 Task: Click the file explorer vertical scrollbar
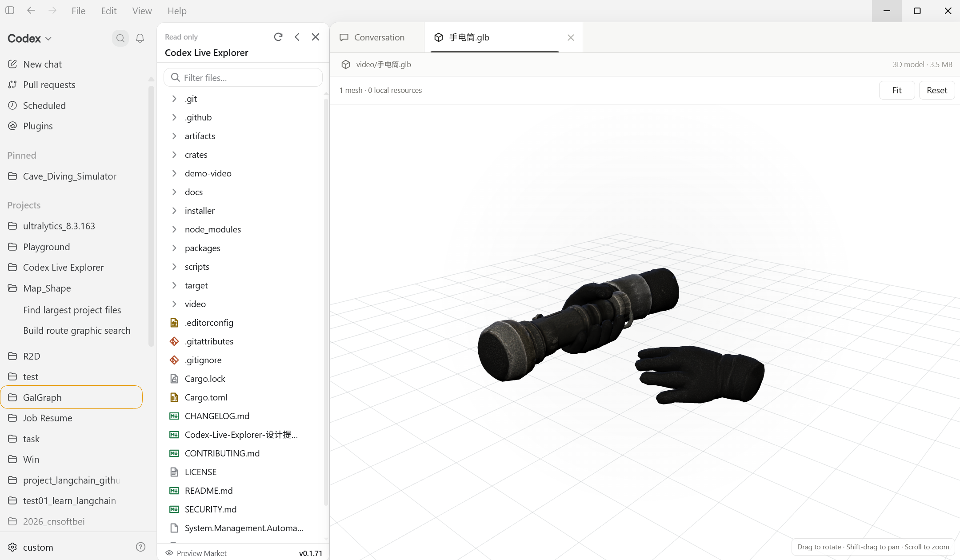click(x=326, y=302)
